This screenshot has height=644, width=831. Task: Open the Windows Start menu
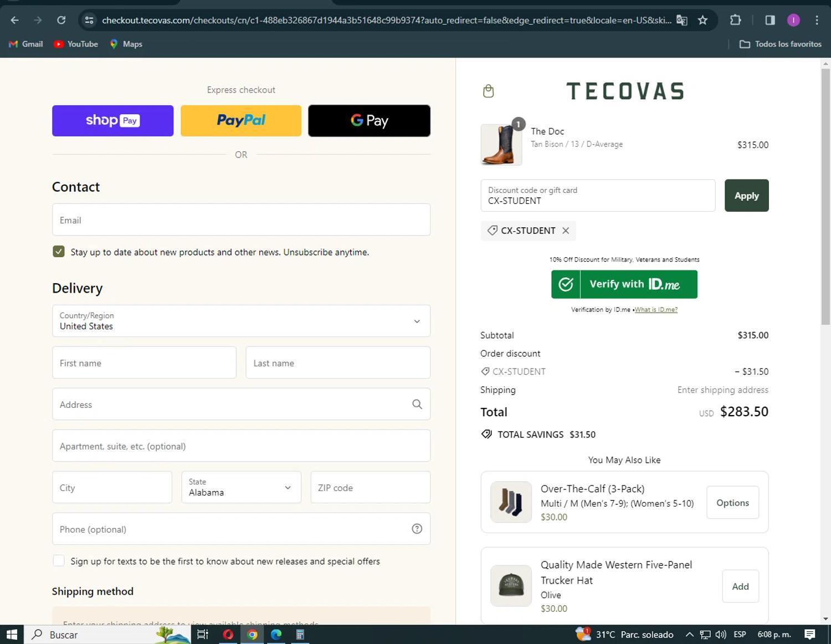pos(12,635)
